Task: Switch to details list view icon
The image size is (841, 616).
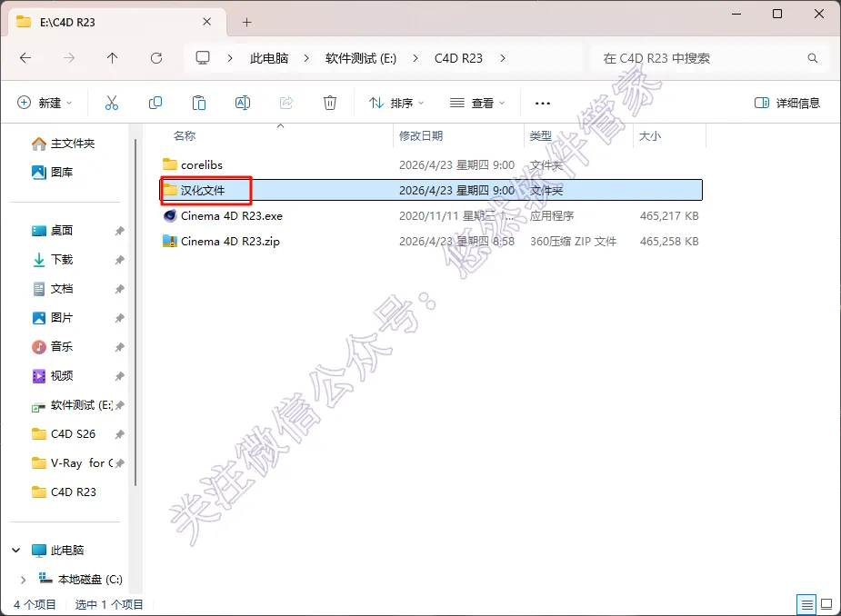Action: [806, 605]
